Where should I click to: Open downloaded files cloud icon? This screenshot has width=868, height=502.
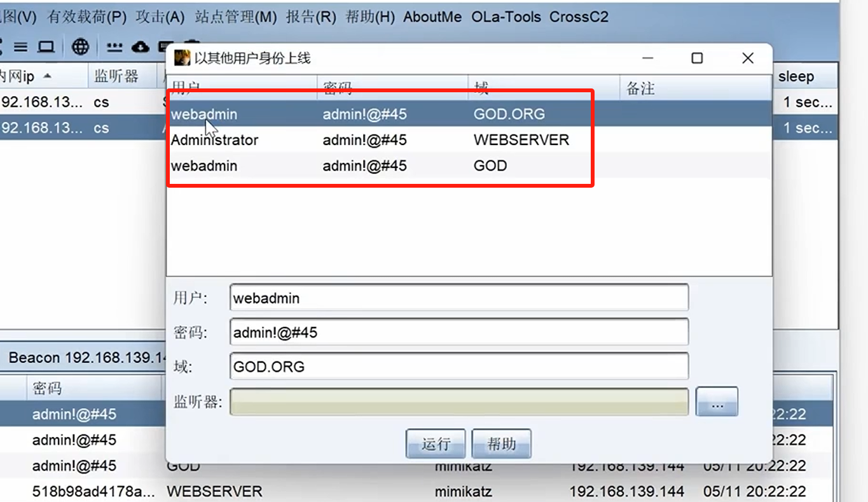point(141,46)
